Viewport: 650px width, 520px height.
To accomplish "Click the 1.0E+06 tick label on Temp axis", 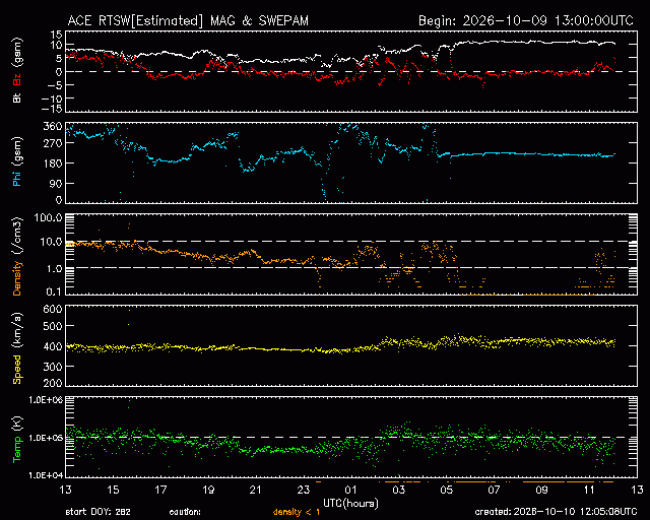I will tap(46, 400).
